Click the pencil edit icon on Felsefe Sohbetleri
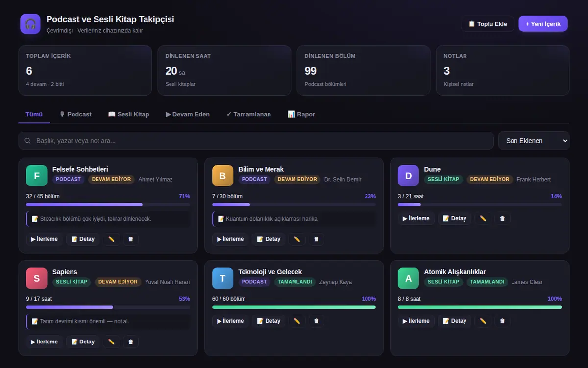 (111, 239)
